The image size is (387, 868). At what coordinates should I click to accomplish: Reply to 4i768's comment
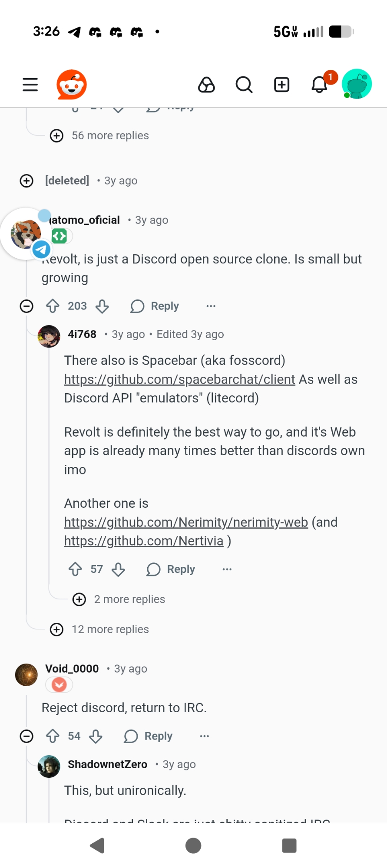pyautogui.click(x=171, y=569)
